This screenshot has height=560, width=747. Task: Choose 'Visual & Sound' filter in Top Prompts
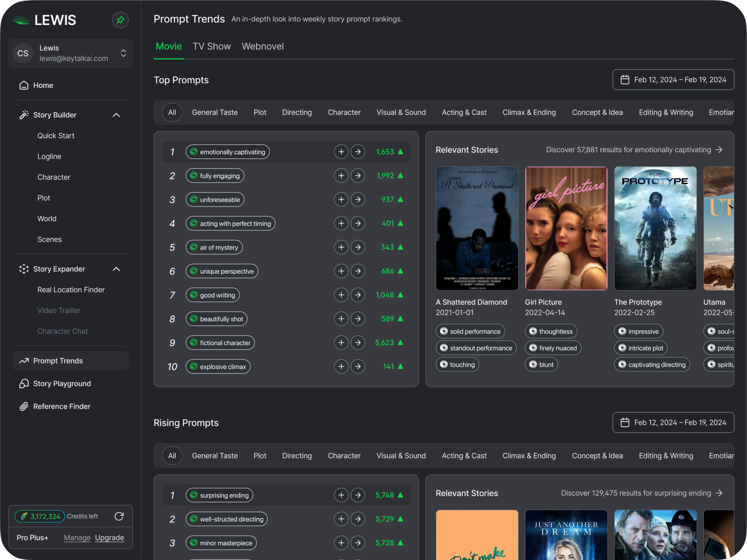401,112
